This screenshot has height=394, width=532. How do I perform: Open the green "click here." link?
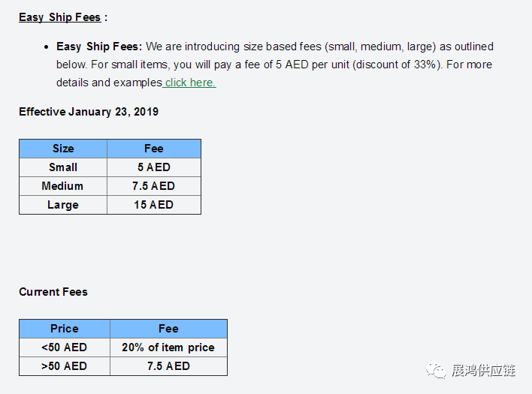click(189, 83)
